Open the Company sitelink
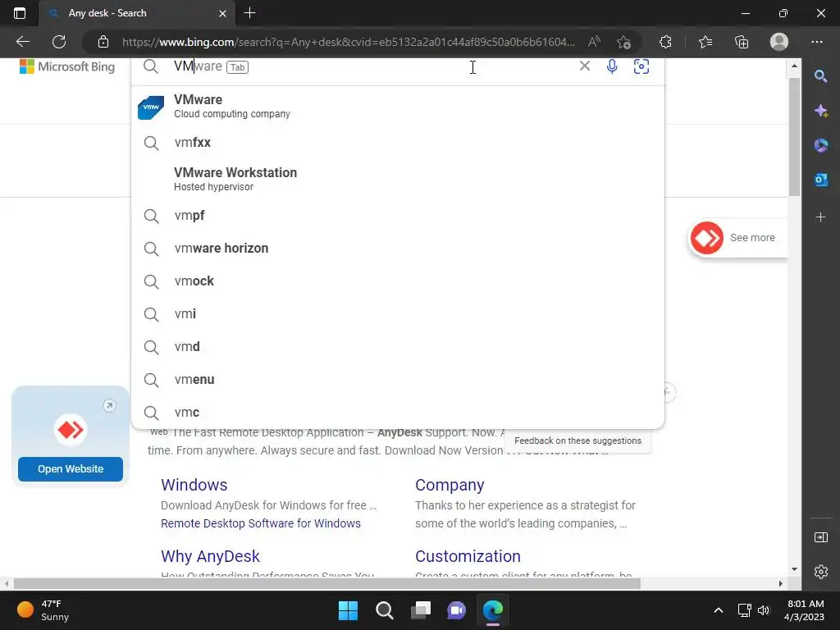The image size is (840, 630). coord(450,484)
